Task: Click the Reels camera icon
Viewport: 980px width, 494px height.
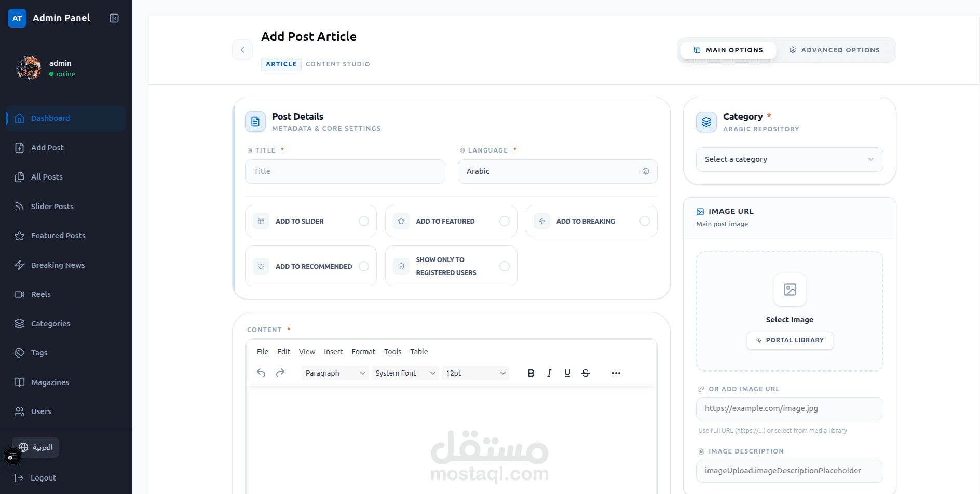Action: tap(19, 294)
